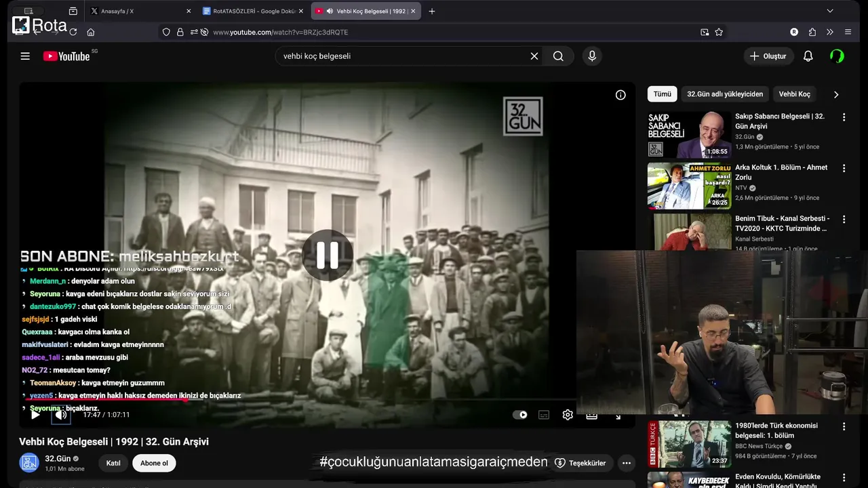Click the Abone ol subscribe button
This screenshot has width=868, height=488.
click(x=154, y=464)
